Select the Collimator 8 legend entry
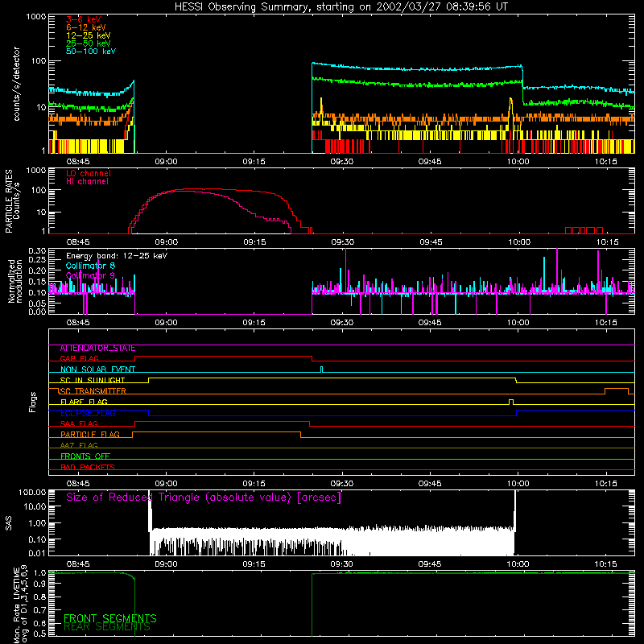 90,266
